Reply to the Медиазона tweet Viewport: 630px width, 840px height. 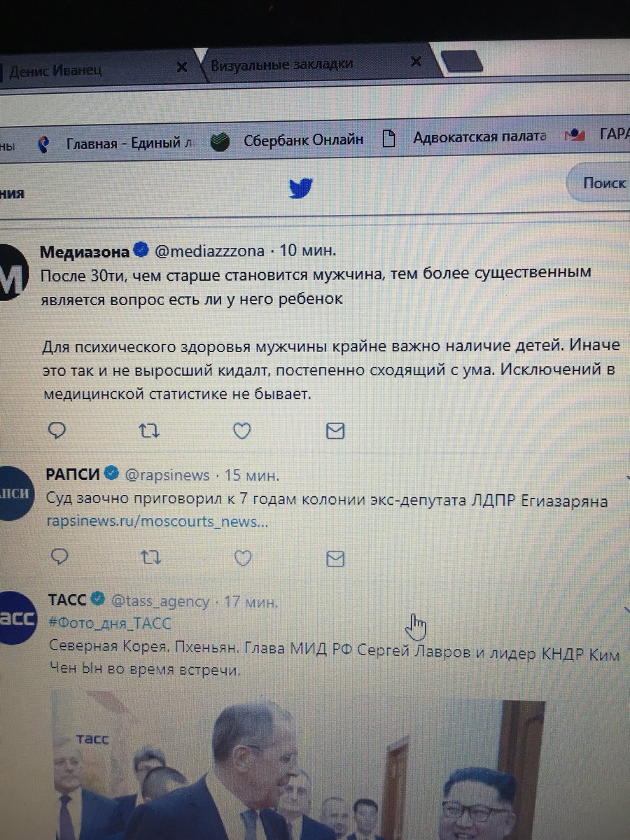click(59, 431)
